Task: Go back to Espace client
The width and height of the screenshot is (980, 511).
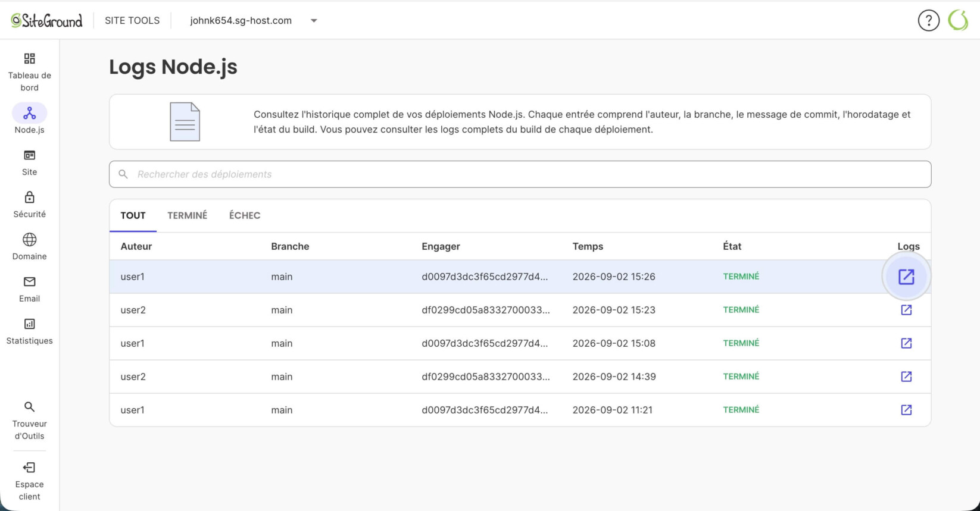Action: coord(29,481)
